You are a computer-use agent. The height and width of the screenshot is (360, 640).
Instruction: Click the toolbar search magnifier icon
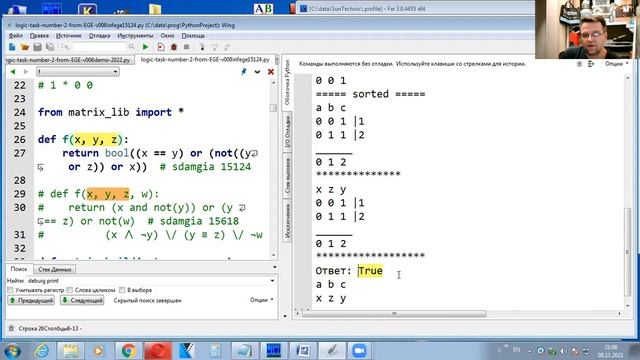tap(131, 47)
